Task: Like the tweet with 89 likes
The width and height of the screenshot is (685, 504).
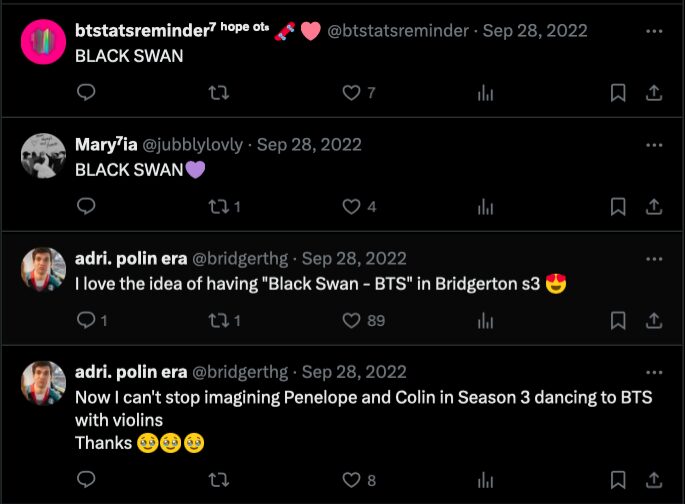Action: [351, 321]
